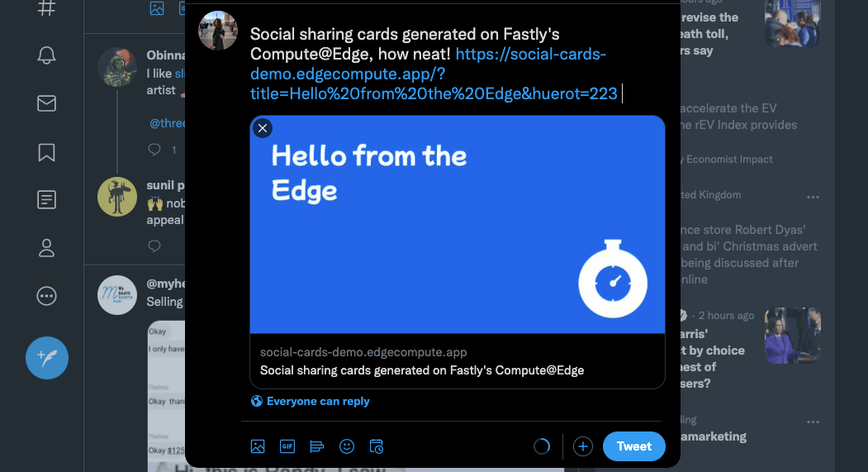The image size is (868, 472).
Task: Add a photo to the tweet
Action: 258,446
